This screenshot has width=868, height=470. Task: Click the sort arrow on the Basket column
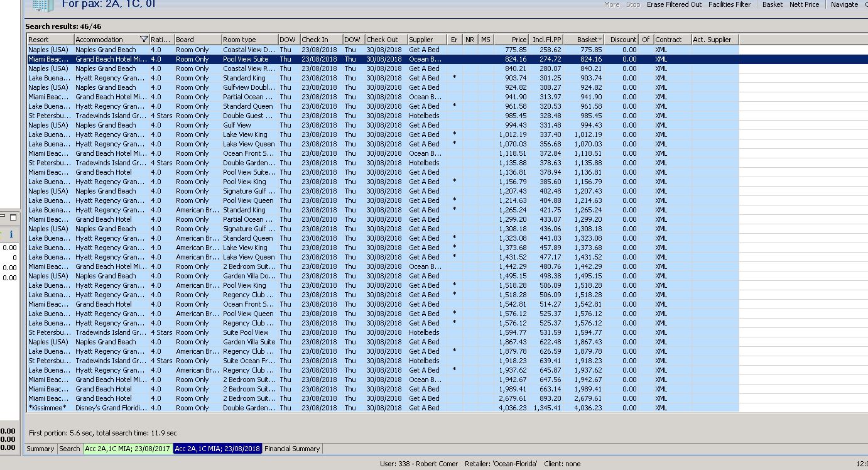[x=600, y=40]
